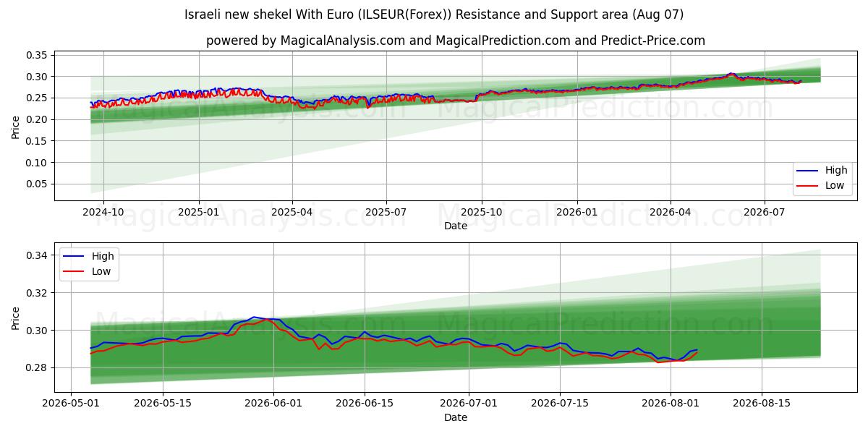868x434 pixels.
Task: Click the '2026-08-01' tick label
Action: click(671, 404)
